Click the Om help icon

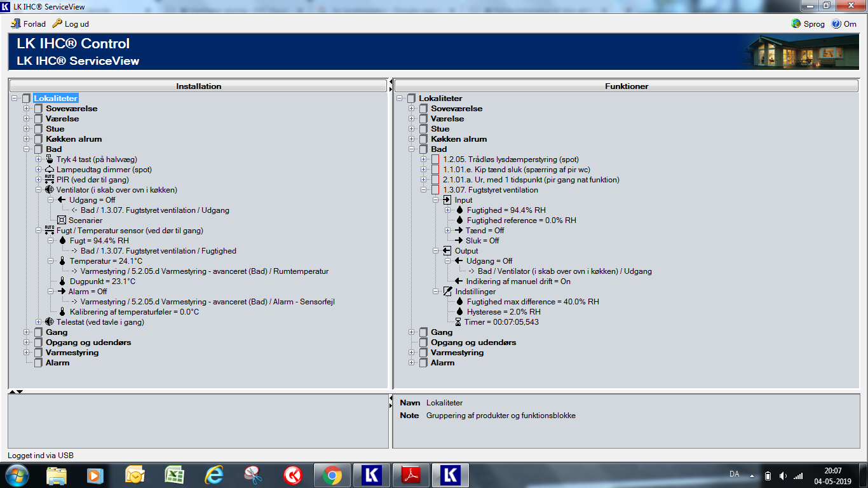836,24
